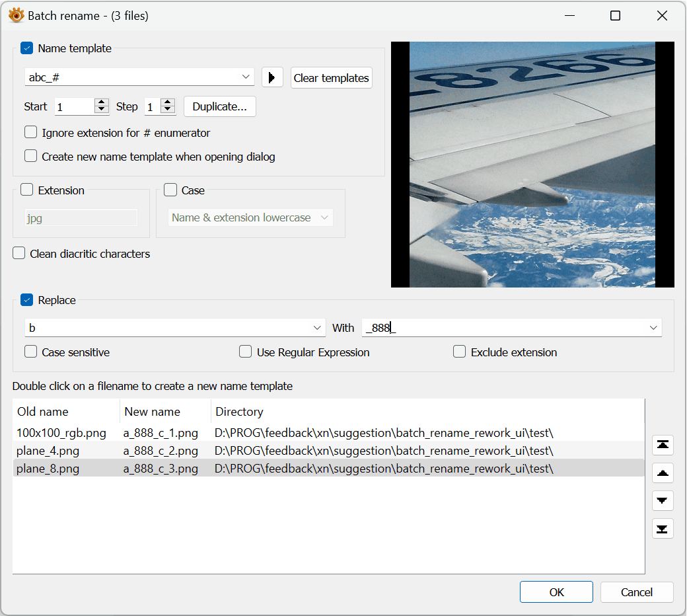Move selected file to top of list
The image size is (687, 616).
click(663, 445)
